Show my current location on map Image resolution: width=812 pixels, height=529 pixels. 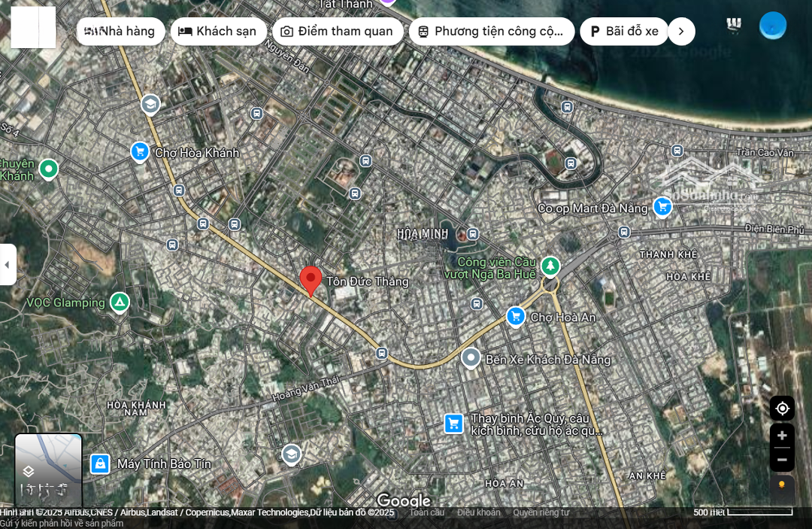point(782,408)
